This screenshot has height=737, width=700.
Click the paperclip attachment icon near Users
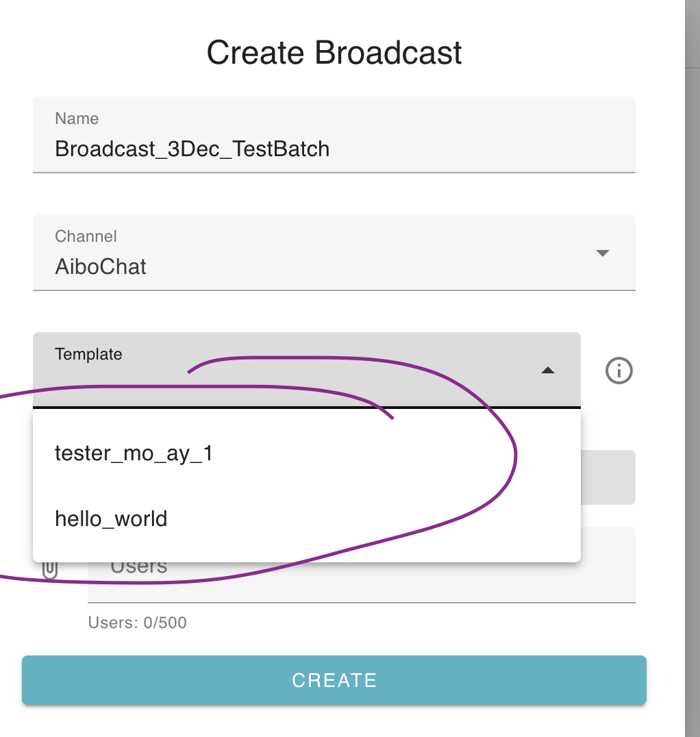coord(49,566)
